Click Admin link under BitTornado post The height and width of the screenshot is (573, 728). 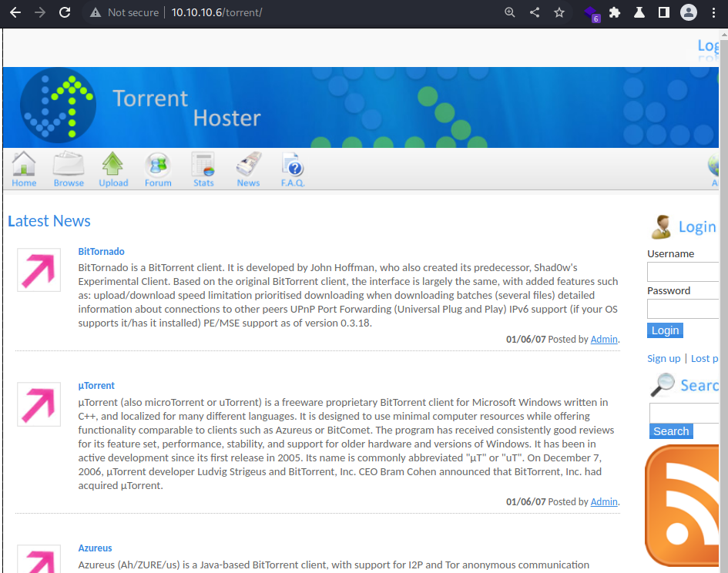603,340
